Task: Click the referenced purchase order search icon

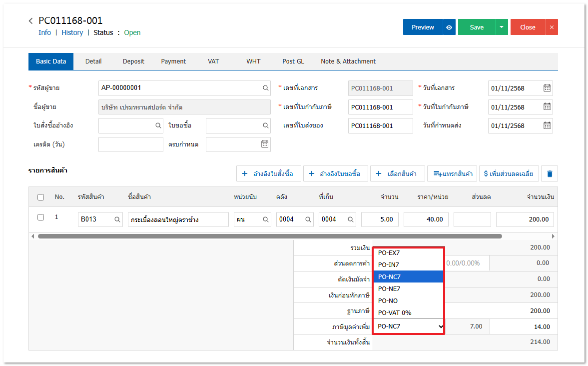Action: click(158, 125)
